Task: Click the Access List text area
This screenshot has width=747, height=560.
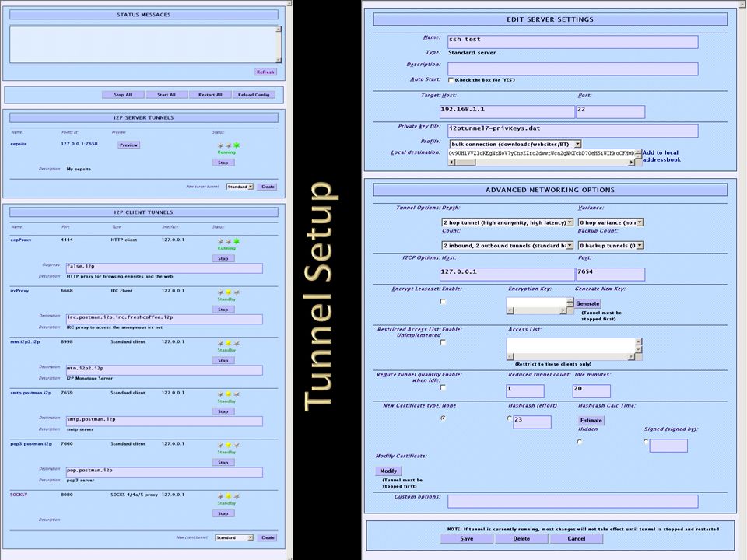Action: 570,345
